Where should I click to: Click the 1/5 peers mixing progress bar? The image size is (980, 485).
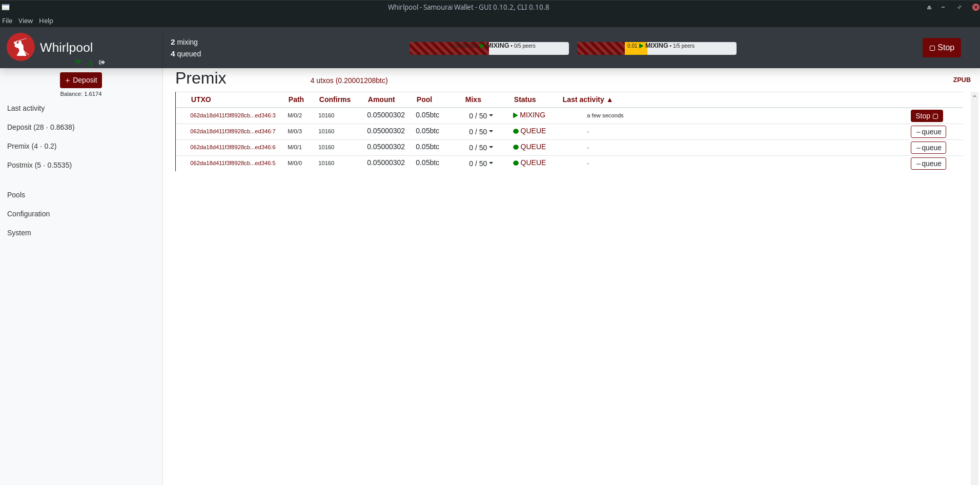(657, 48)
